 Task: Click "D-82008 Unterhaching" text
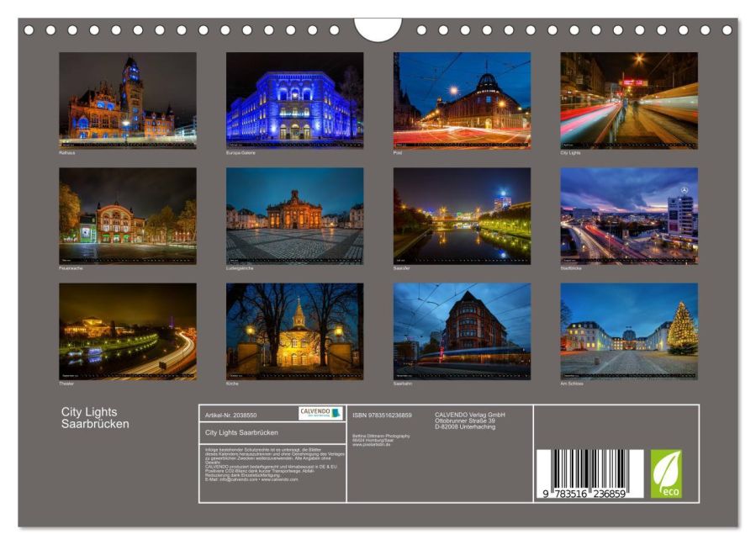[465, 427]
